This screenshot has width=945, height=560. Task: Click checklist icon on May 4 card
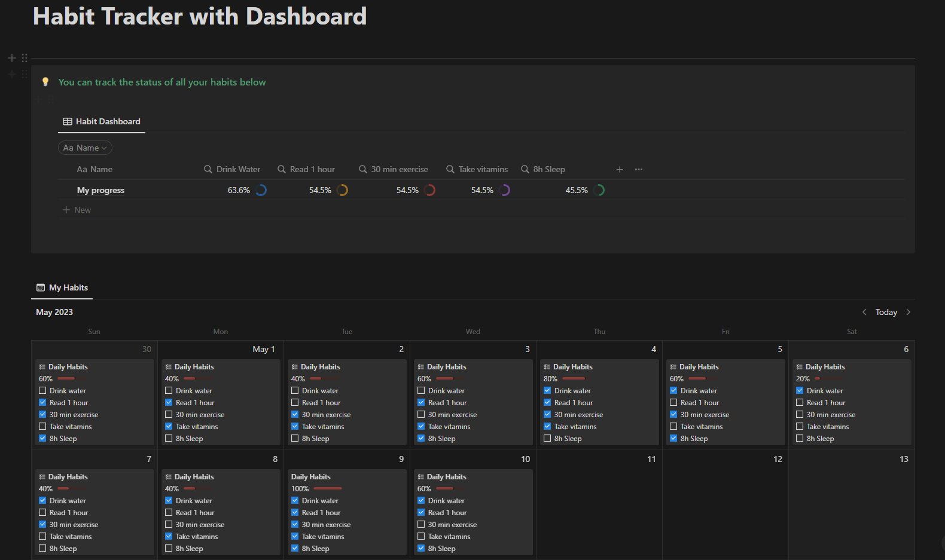[547, 367]
